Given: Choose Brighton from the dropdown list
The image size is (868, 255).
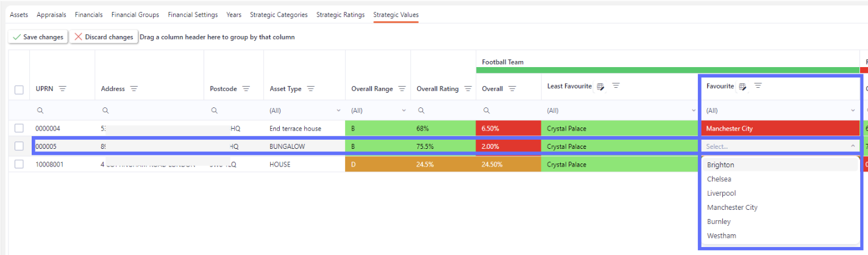Looking at the screenshot, I should 780,165.
